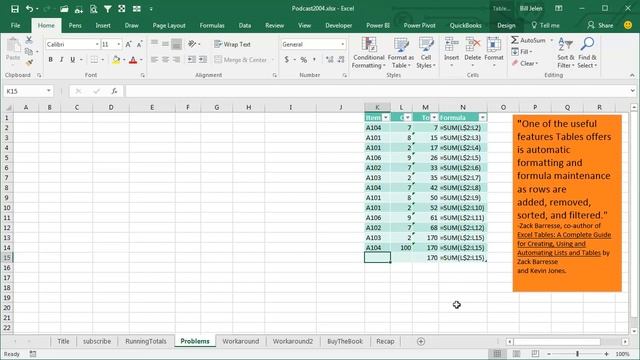Click the Name Box showing K15
Screen dimensions: 640x360
[x=28, y=91]
